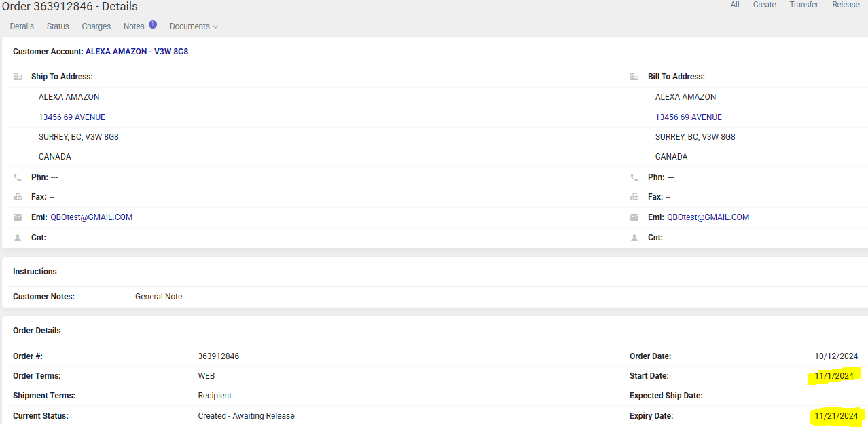Image resolution: width=868 pixels, height=427 pixels.
Task: Expand the Documents dropdown menu
Action: point(194,26)
